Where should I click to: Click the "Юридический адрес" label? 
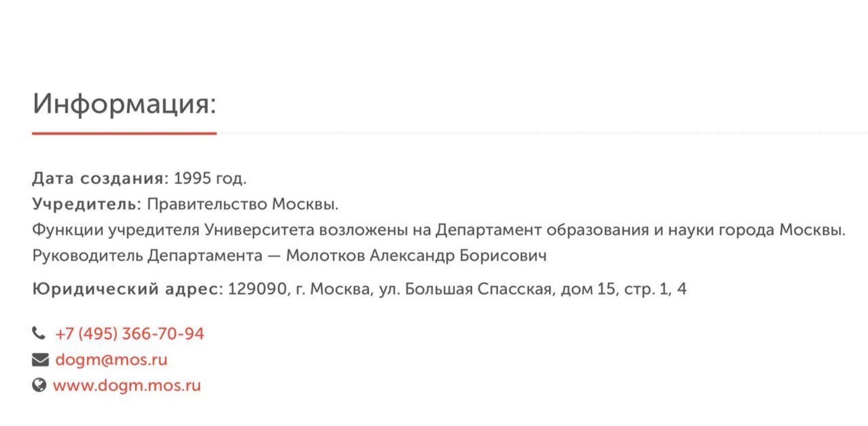127,289
